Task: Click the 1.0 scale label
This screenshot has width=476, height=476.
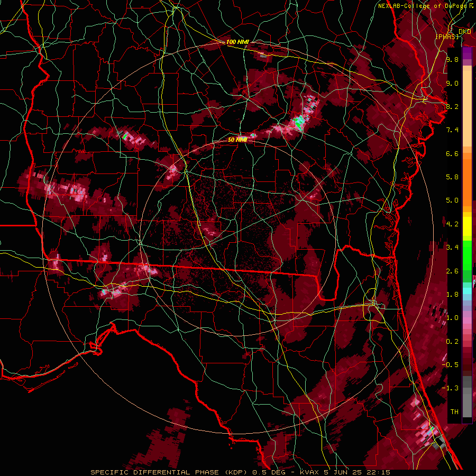Action: (x=452, y=318)
